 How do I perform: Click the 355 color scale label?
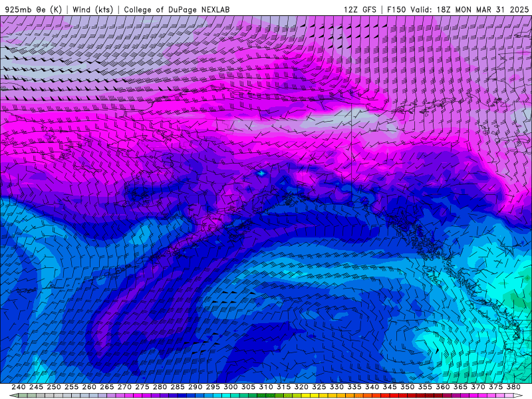point(425,387)
